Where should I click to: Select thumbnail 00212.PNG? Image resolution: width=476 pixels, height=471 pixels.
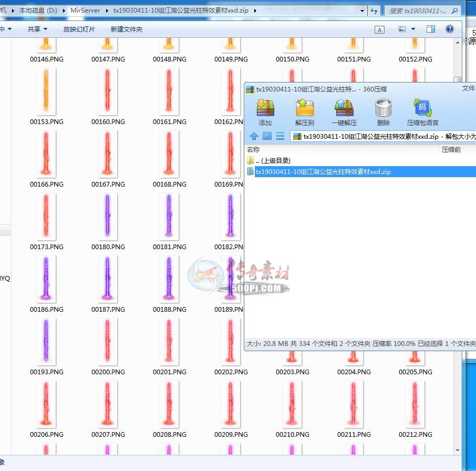(415, 404)
